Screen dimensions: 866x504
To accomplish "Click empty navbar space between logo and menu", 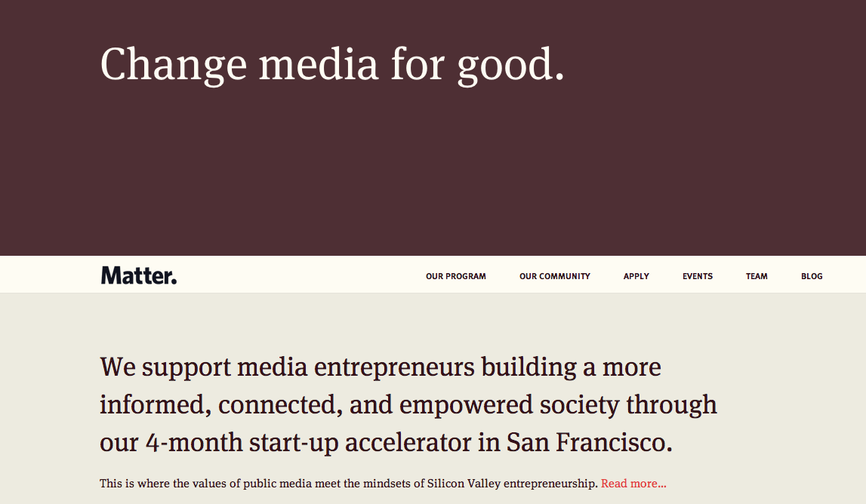I will [302, 275].
